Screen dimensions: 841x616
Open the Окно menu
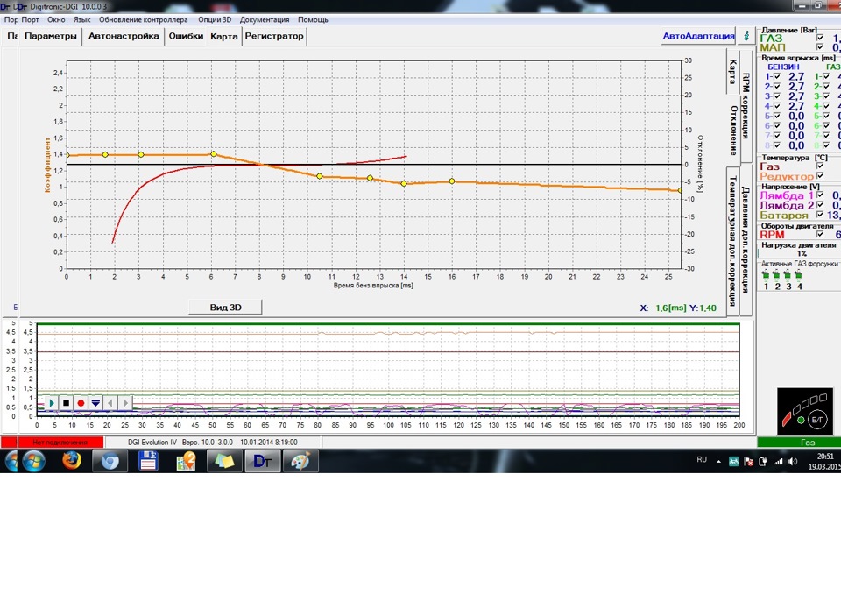[x=56, y=19]
